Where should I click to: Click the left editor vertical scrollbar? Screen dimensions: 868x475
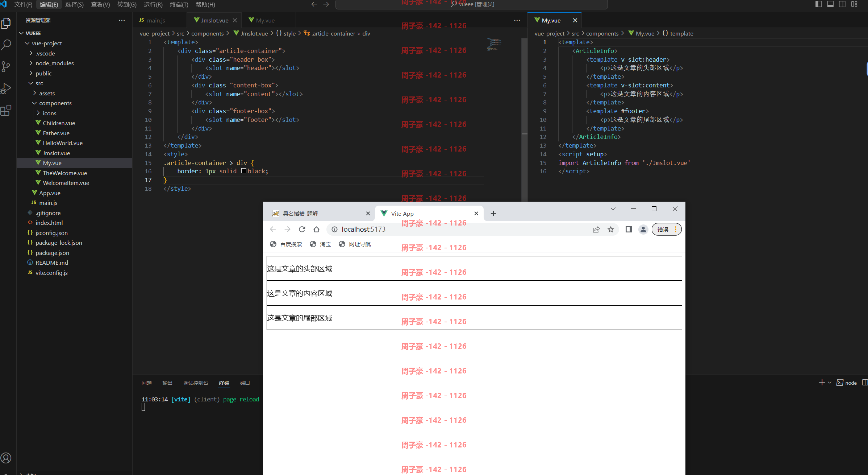pyautogui.click(x=524, y=120)
